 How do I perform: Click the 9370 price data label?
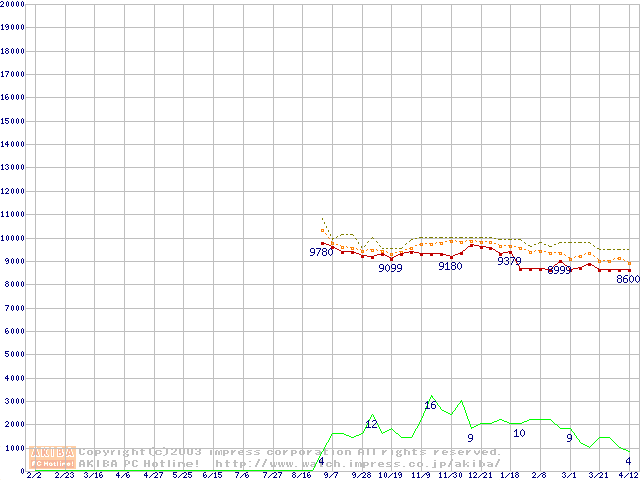pos(509,261)
